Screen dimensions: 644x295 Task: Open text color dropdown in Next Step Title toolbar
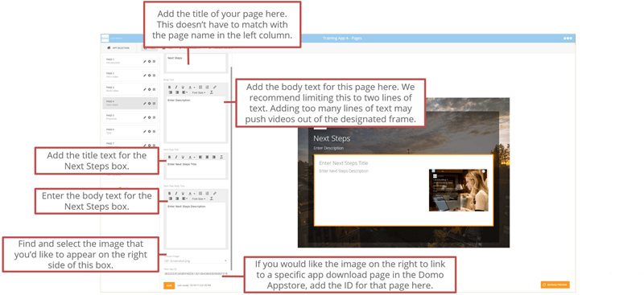(192, 157)
